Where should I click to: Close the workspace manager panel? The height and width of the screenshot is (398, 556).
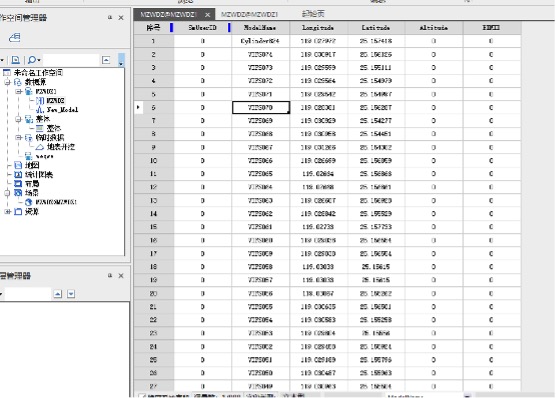tap(121, 18)
